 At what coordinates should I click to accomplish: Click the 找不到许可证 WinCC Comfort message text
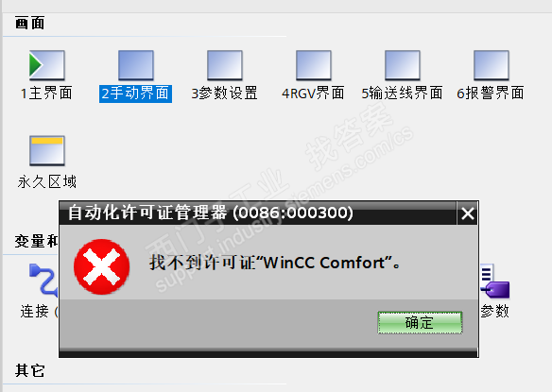(275, 263)
